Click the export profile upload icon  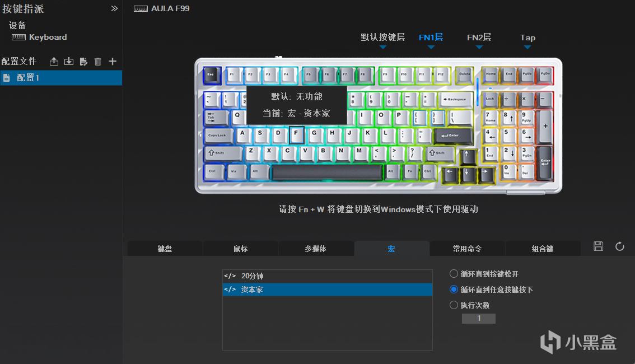point(54,62)
